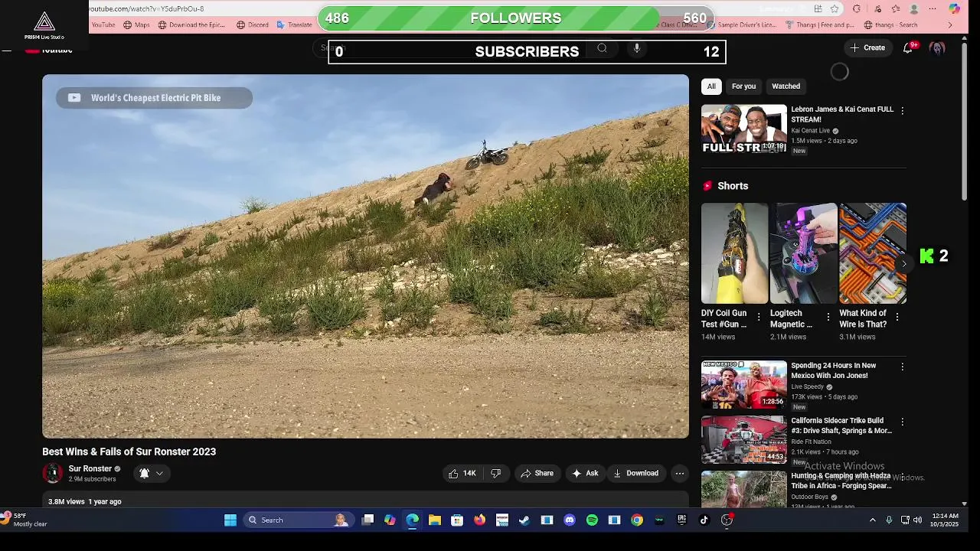Download the video

[x=635, y=473]
